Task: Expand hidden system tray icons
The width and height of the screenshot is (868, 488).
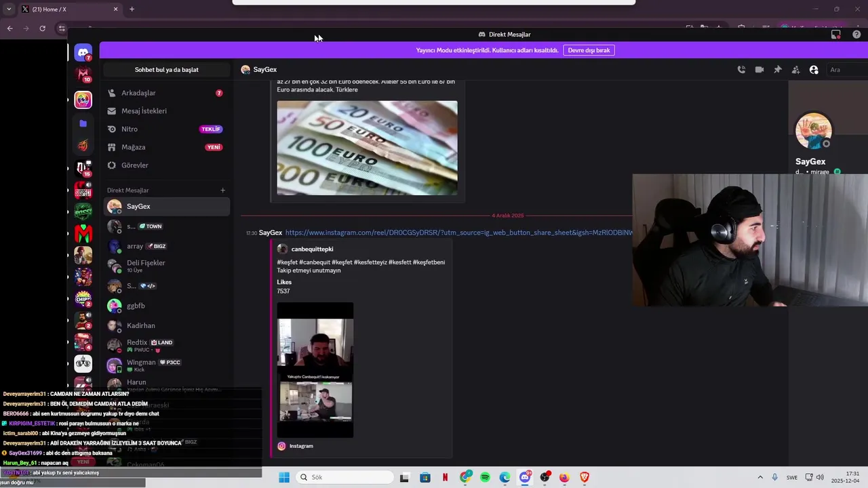Action: pyautogui.click(x=760, y=477)
